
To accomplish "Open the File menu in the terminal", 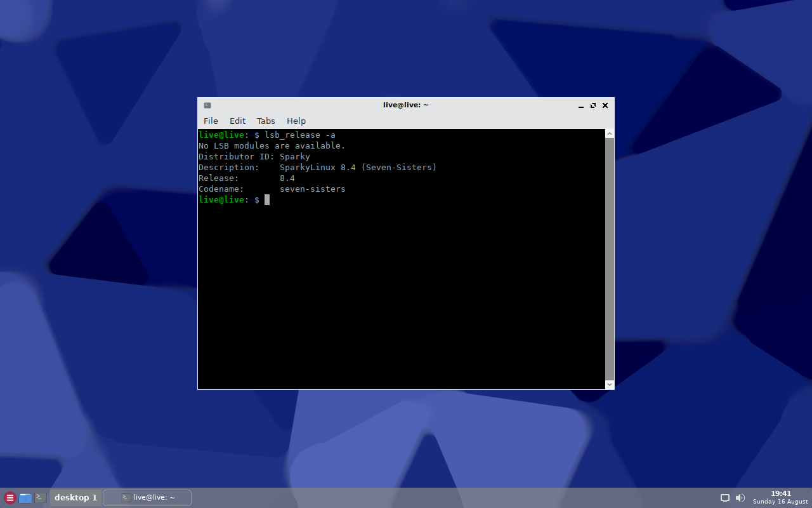I will coord(211,121).
